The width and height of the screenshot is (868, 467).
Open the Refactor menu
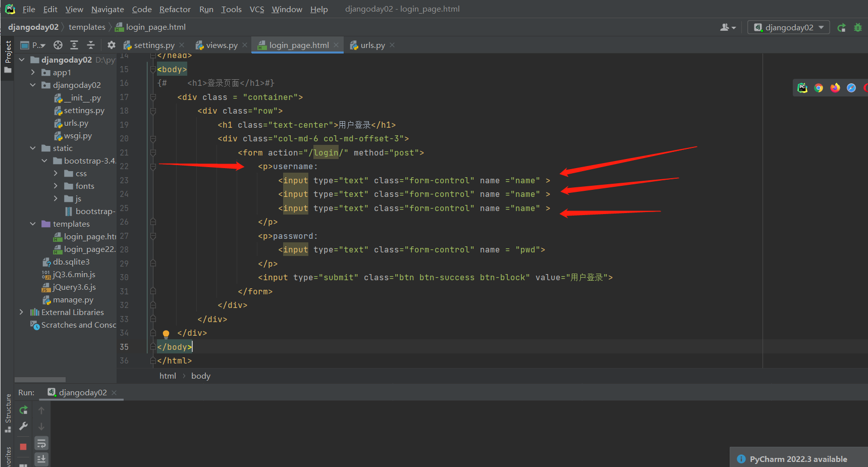175,9
